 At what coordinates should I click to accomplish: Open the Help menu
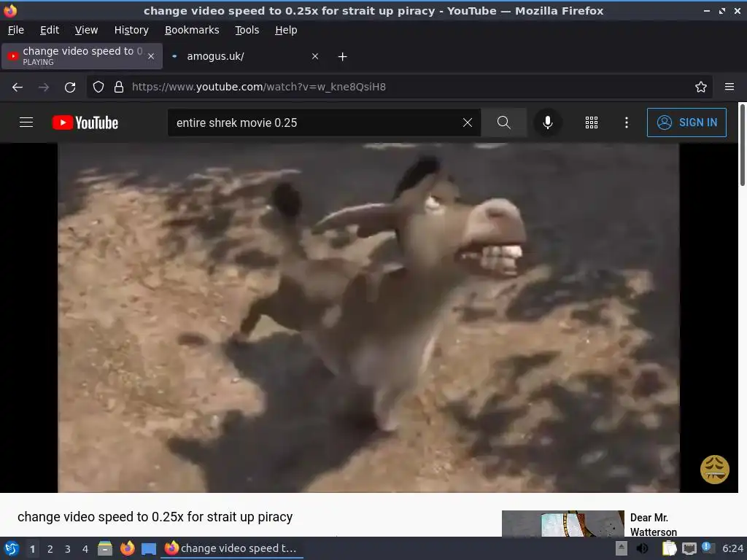point(286,30)
